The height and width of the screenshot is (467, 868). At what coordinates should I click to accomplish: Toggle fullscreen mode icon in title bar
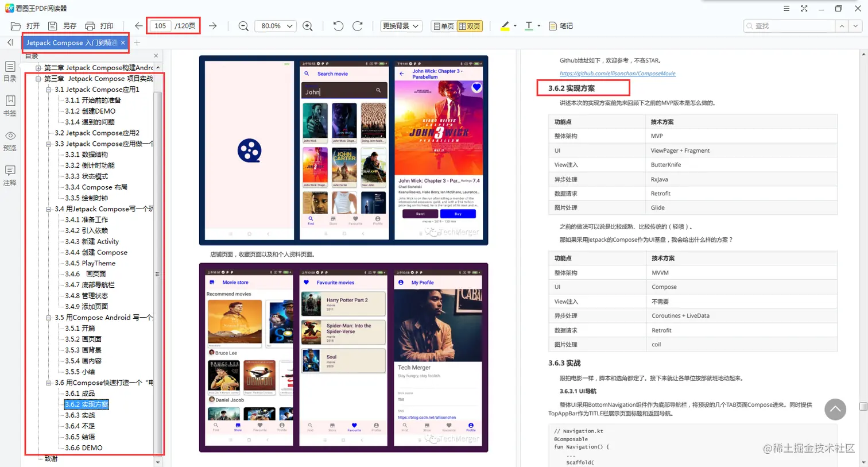tap(804, 8)
